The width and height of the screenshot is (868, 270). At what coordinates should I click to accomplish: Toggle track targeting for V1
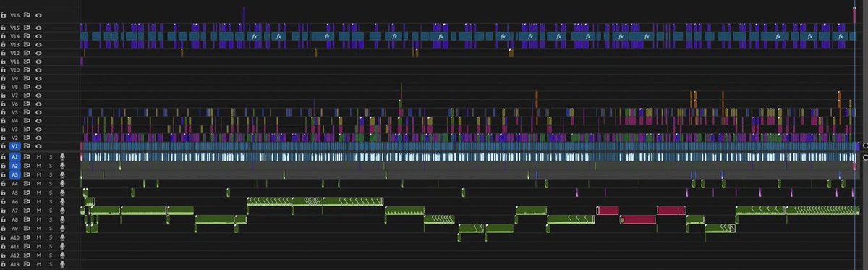point(15,146)
